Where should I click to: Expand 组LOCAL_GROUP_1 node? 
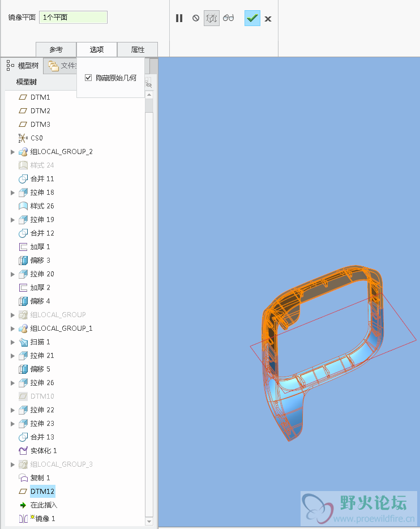(x=12, y=329)
